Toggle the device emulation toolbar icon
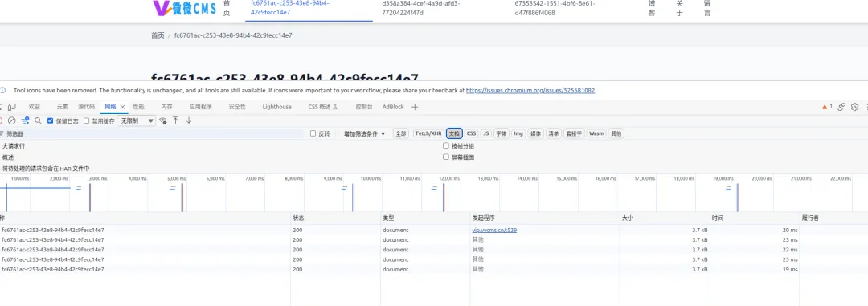Screen dimensions: 868x306 [x=12, y=107]
